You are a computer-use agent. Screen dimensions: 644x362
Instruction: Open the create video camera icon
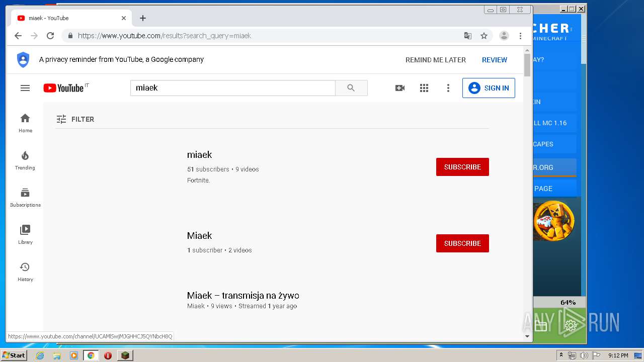400,88
